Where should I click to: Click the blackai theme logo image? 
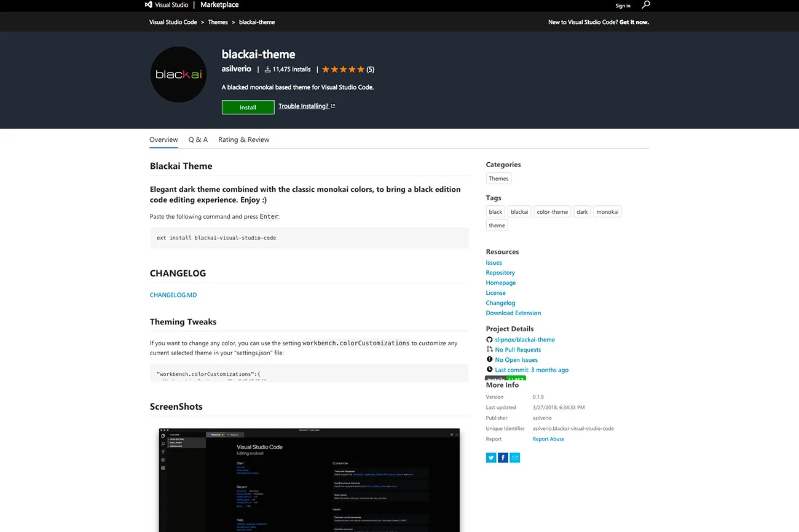pyautogui.click(x=178, y=74)
